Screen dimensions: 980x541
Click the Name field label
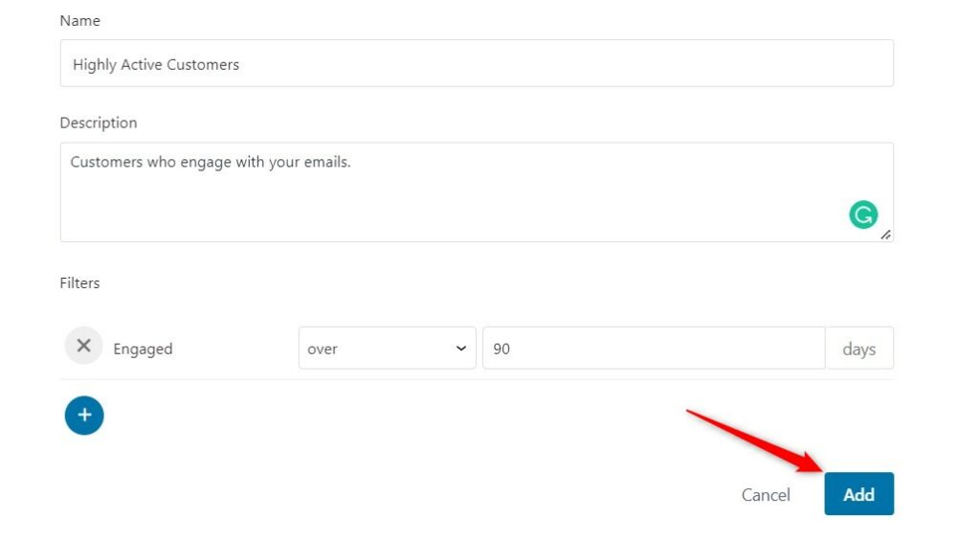[x=80, y=21]
